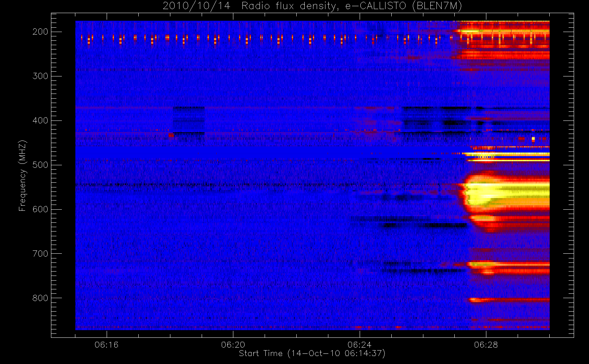
Task: Click the 06:16 time tick label
Action: [107, 345]
